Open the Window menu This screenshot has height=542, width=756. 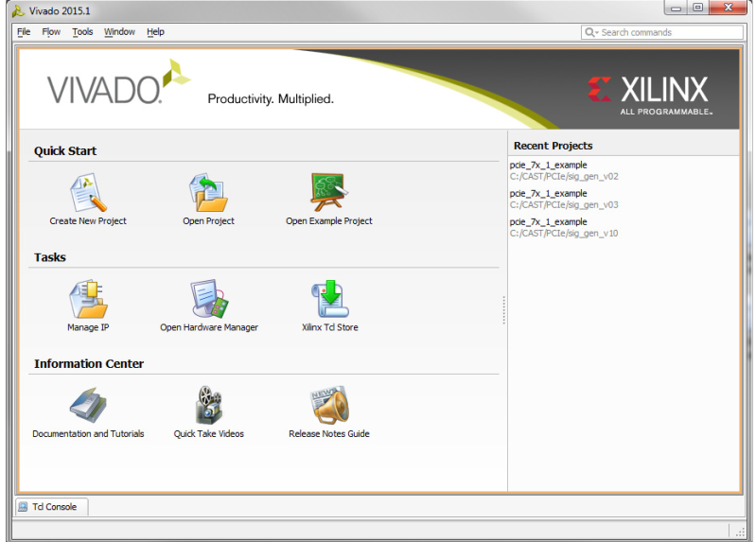(x=119, y=32)
